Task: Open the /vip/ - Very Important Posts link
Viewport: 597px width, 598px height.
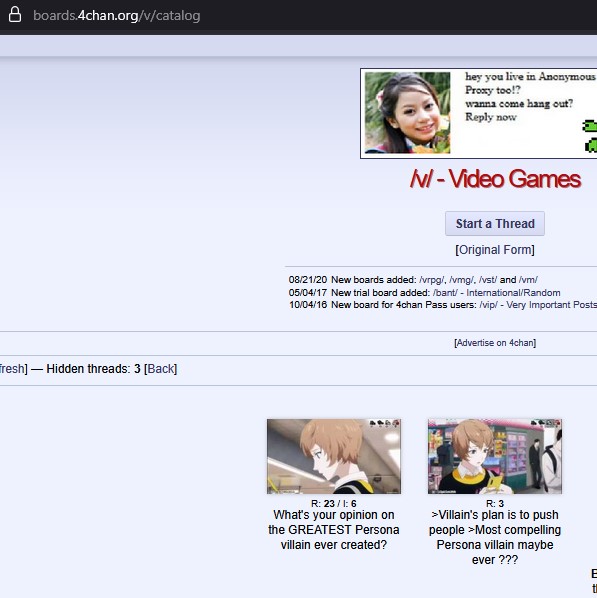Action: coord(538,305)
